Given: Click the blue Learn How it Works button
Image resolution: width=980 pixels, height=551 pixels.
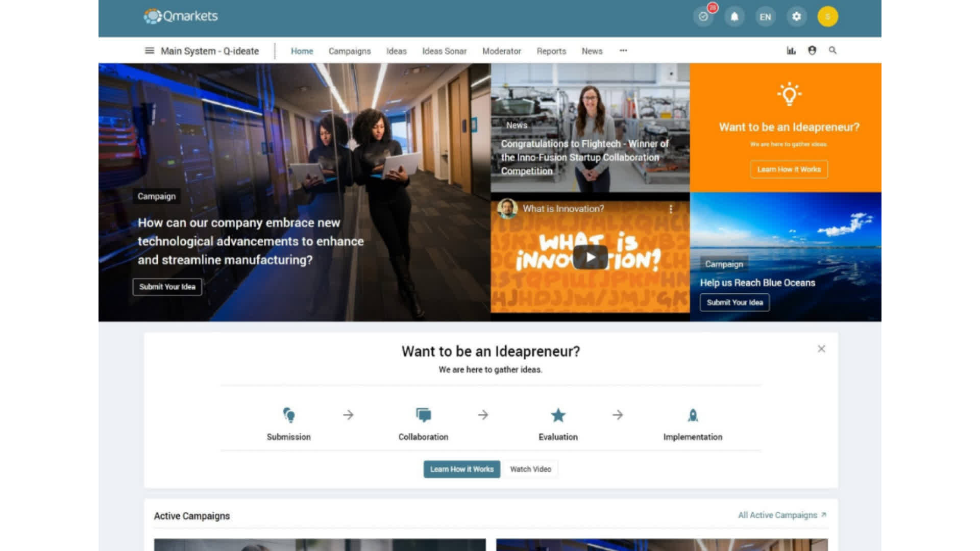Looking at the screenshot, I should pos(461,469).
